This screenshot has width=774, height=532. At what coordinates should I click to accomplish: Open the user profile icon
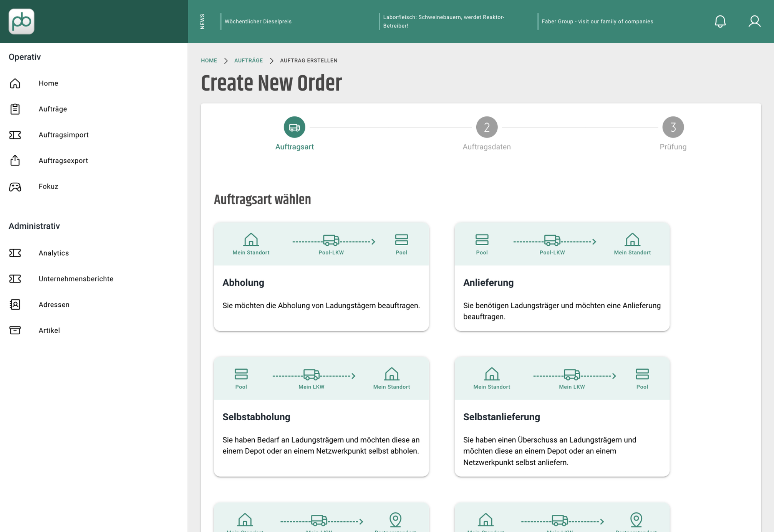pos(754,21)
